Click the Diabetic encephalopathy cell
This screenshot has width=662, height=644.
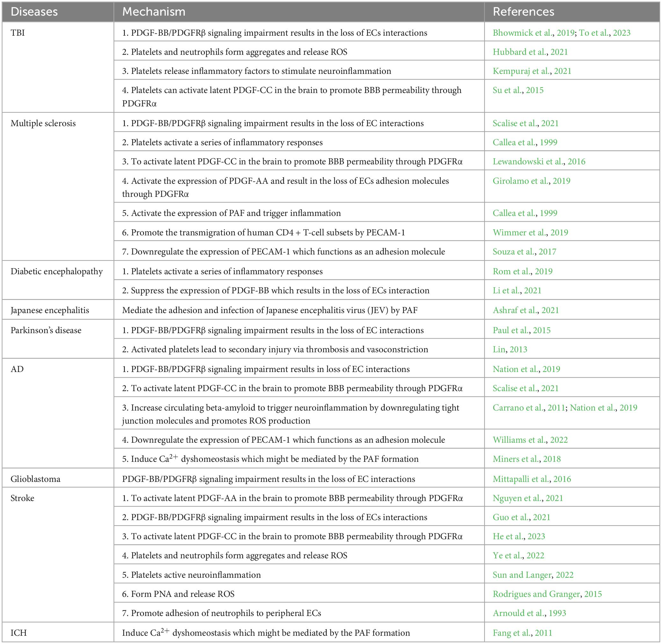click(x=58, y=280)
